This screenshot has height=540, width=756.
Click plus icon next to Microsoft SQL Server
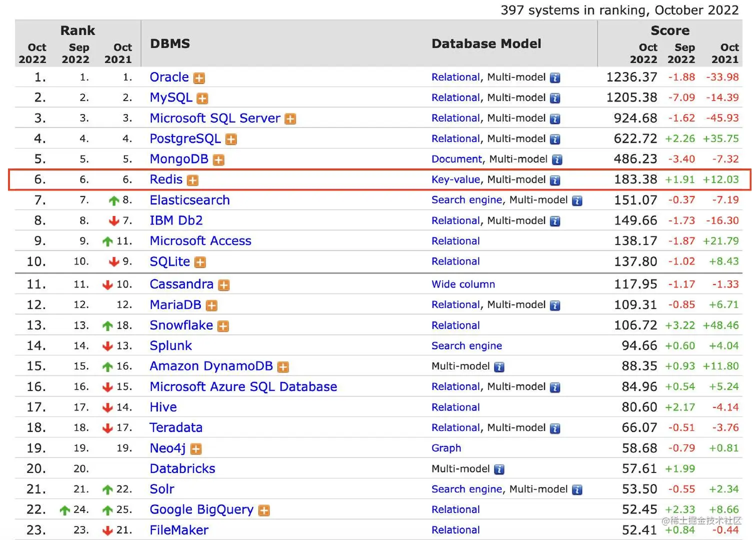pos(290,119)
